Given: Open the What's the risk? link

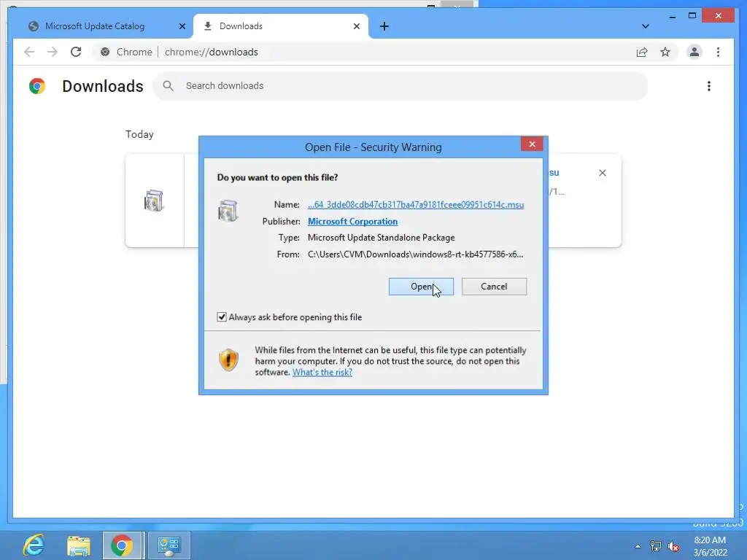Looking at the screenshot, I should 322,373.
